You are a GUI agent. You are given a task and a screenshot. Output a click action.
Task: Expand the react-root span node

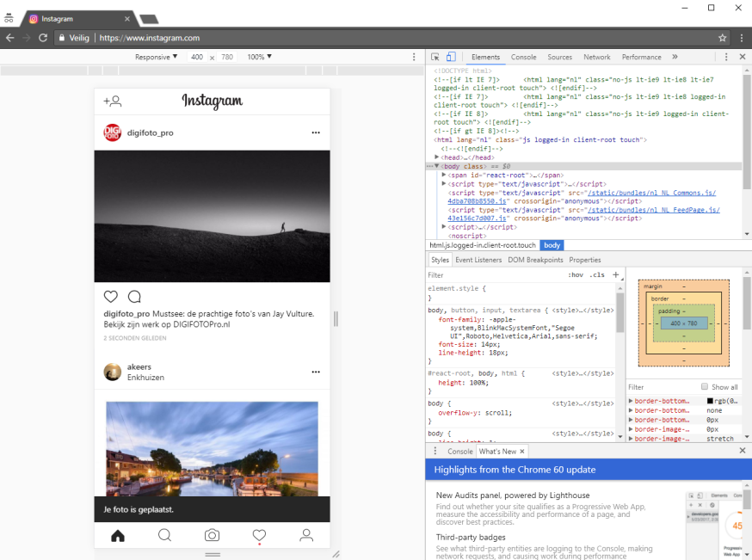444,175
